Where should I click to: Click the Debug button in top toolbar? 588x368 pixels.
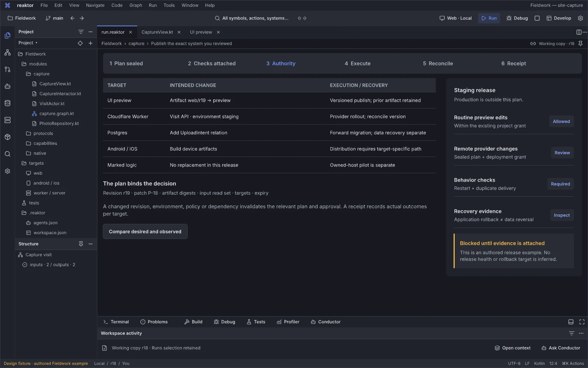(517, 18)
